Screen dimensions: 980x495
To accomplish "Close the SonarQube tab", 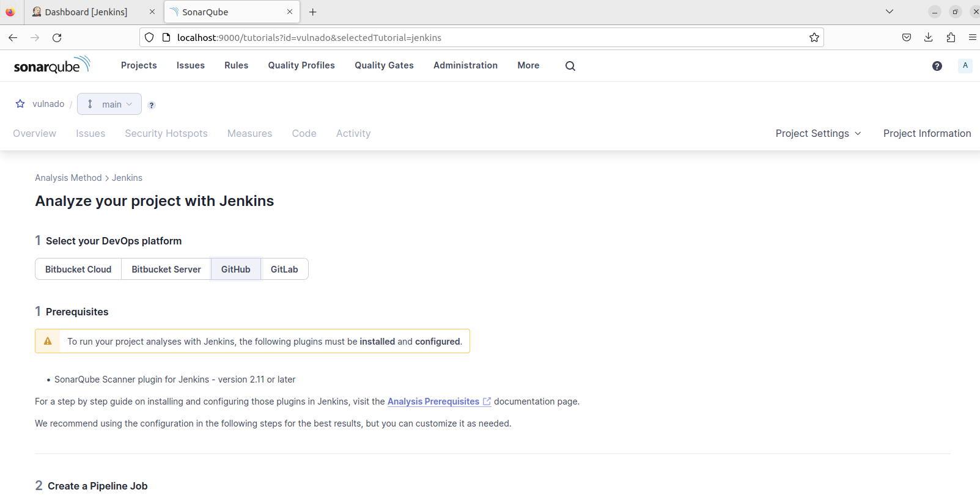I will (290, 12).
